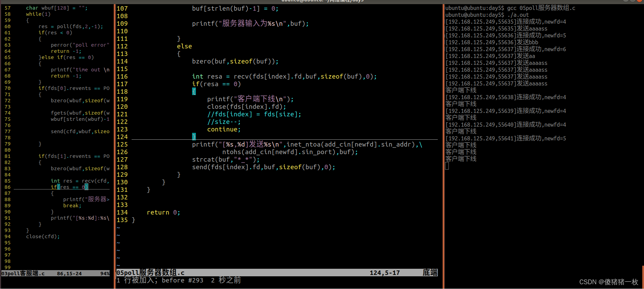
Task: Click the 底端 scroll indicator in status line
Action: (x=430, y=273)
